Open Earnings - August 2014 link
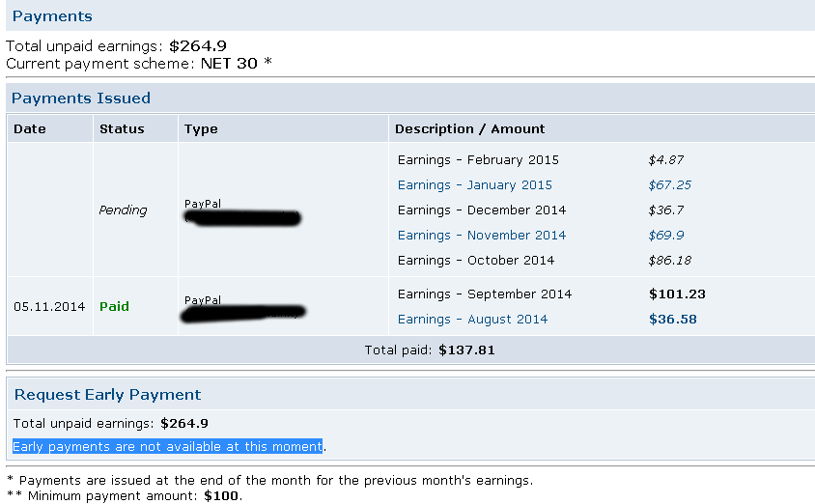Viewport: 815px width, 504px height. [472, 320]
